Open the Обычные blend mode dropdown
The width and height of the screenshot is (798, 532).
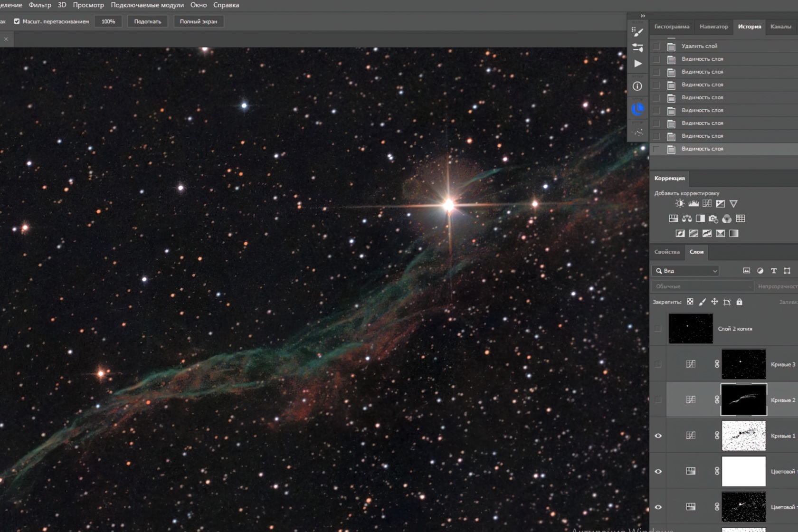click(703, 286)
